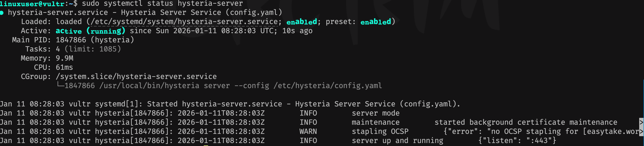Click the typed "sudo systemctl status hysteria-server" command
Viewport: 644px width, 146px height.
pos(162,3)
